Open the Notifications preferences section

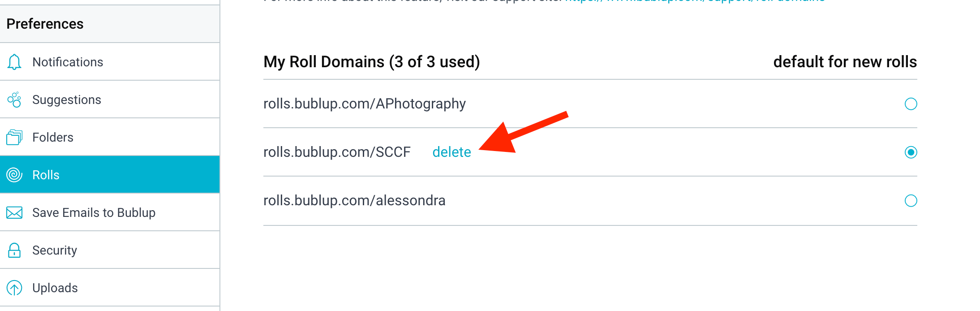[110, 62]
